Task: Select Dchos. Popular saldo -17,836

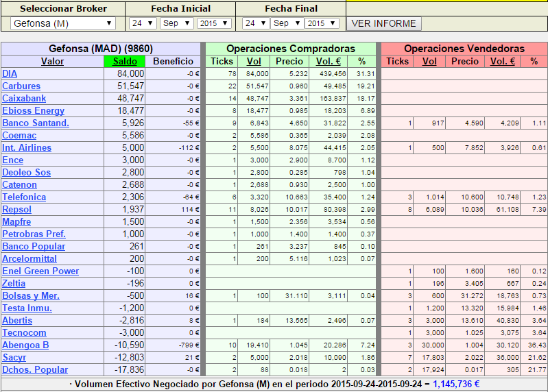Action: 130,370
